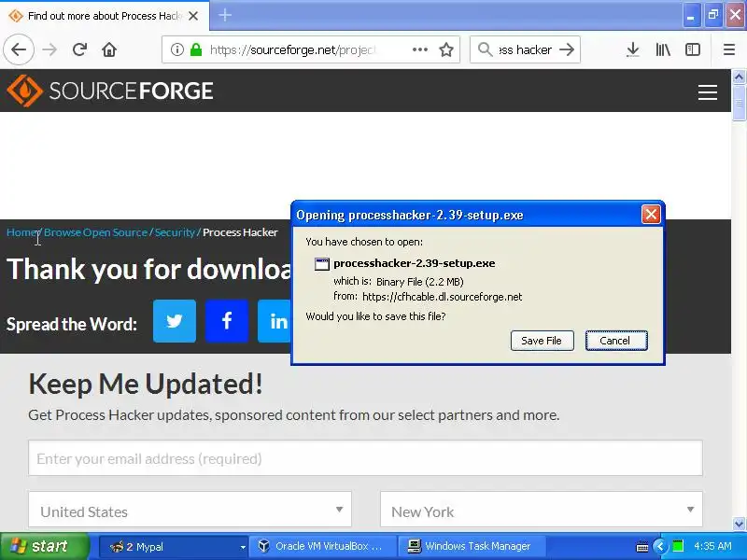Click the processhacker exe file icon
This screenshot has width=747, height=560.
pyautogui.click(x=322, y=264)
